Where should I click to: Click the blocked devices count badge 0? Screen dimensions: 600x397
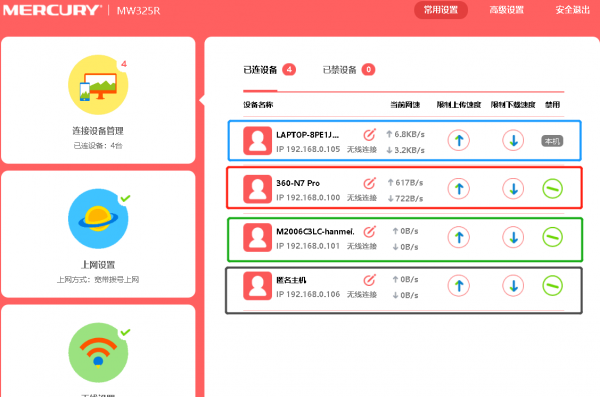click(368, 70)
